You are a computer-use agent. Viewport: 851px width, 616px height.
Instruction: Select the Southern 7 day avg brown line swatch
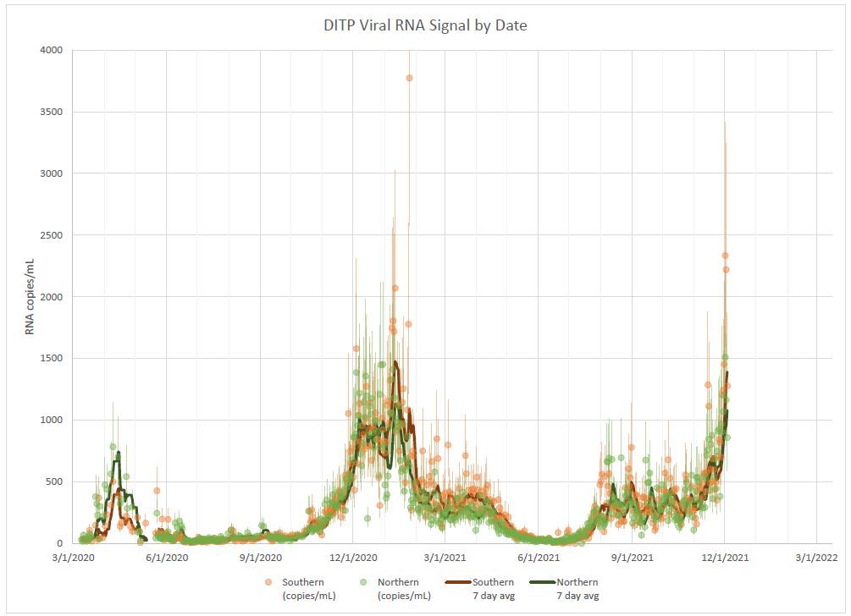coord(457,582)
